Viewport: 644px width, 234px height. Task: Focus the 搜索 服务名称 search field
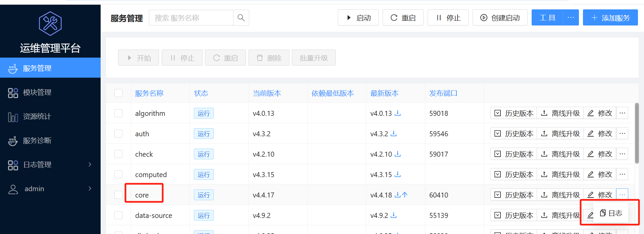191,18
